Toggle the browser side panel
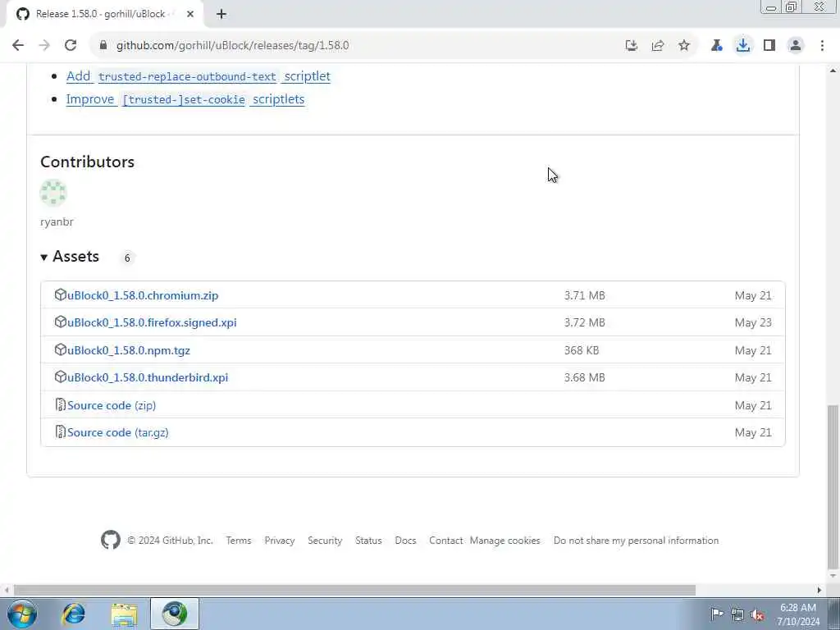Screen dimensions: 840x630 click(x=769, y=46)
